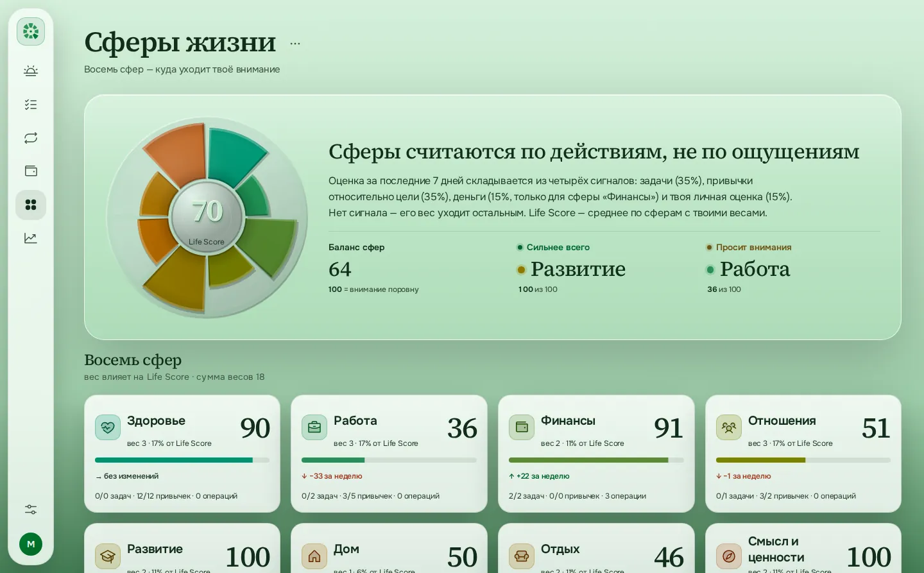This screenshot has height=573, width=924.
Task: Click the Здоровье progress bar
Action: coord(182,460)
